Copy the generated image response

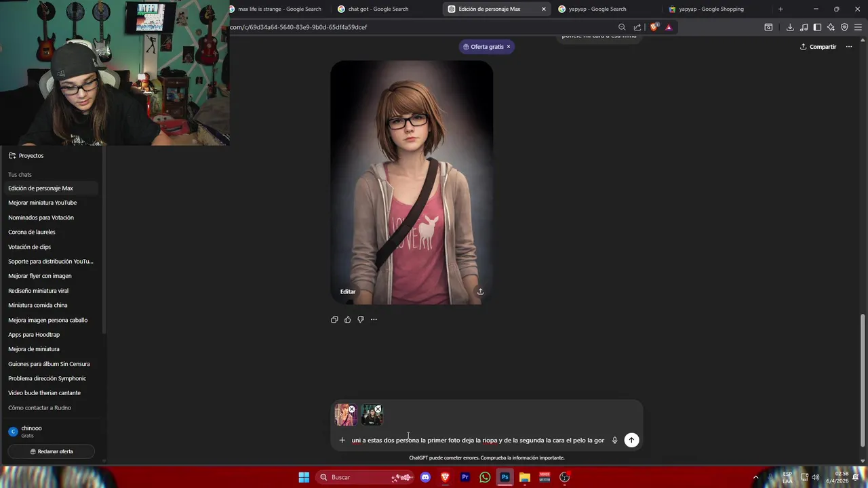334,319
